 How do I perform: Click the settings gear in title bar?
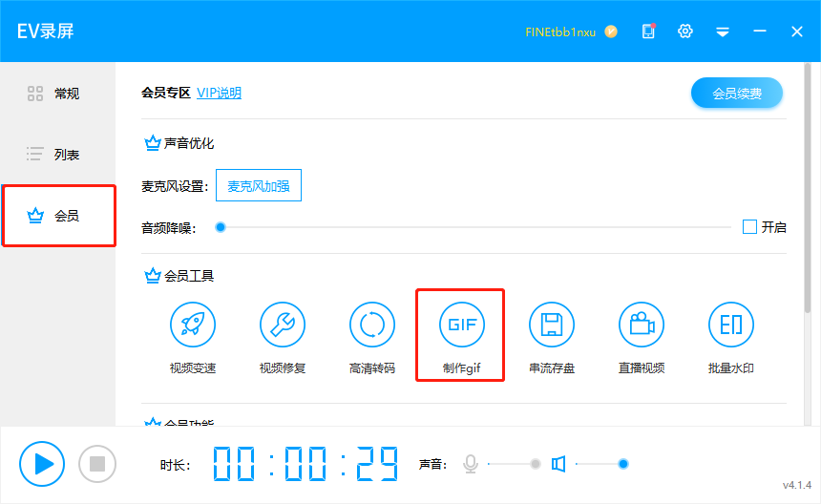tap(684, 31)
